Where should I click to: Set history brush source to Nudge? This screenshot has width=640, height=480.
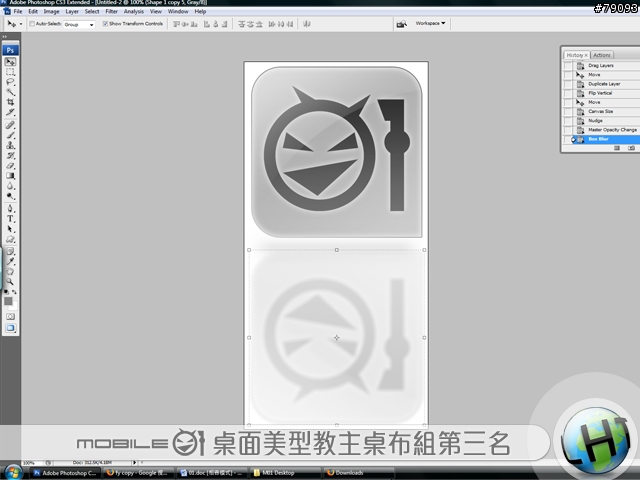pos(568,121)
